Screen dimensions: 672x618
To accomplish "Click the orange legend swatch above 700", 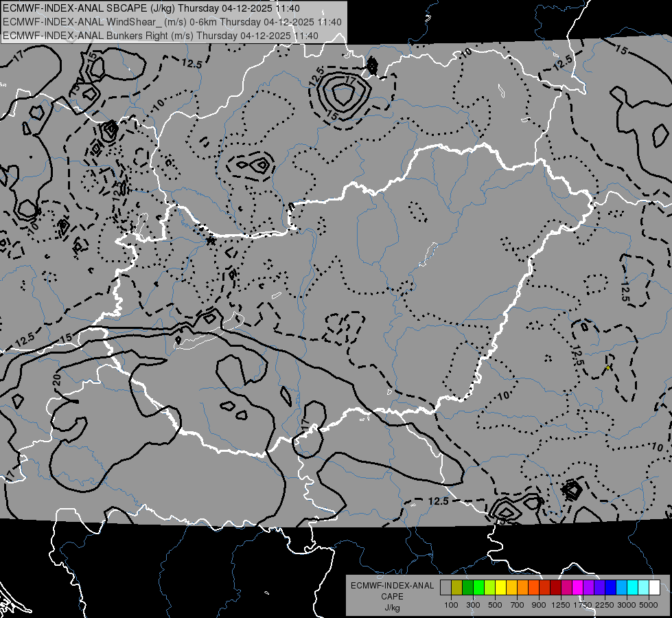I will 522,587.
